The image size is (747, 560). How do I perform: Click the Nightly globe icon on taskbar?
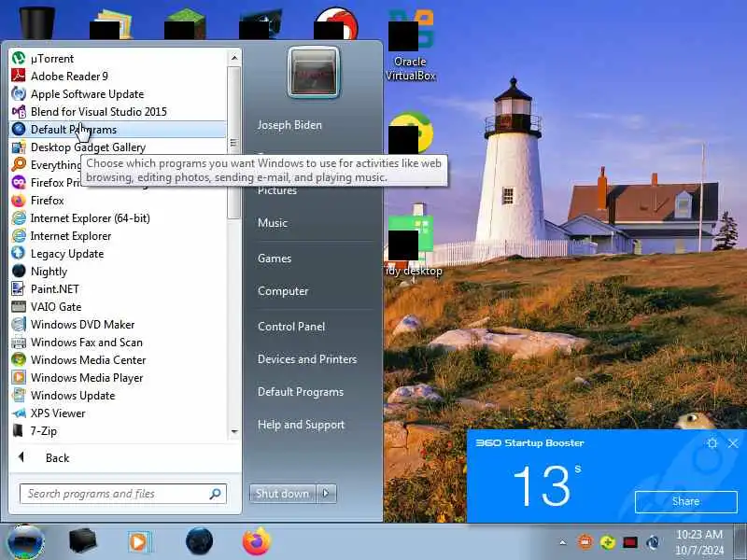click(x=199, y=541)
